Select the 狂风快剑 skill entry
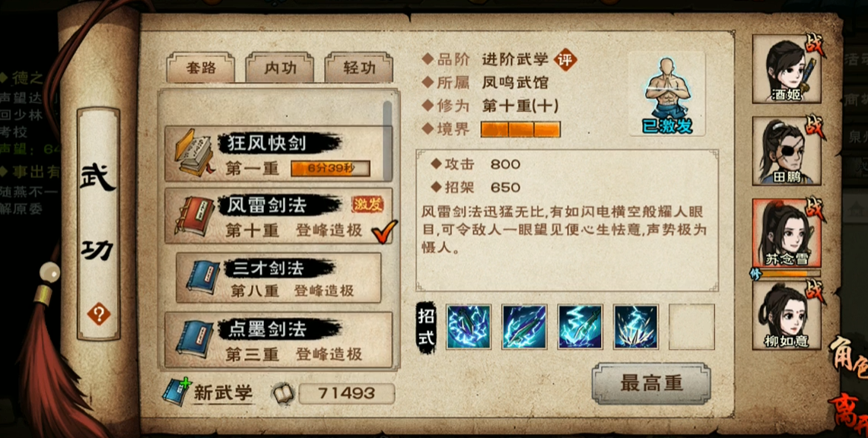The height and width of the screenshot is (438, 868). [278, 153]
